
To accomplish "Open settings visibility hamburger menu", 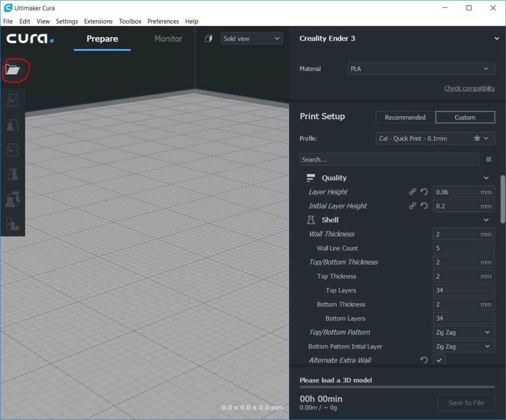I will pos(489,160).
